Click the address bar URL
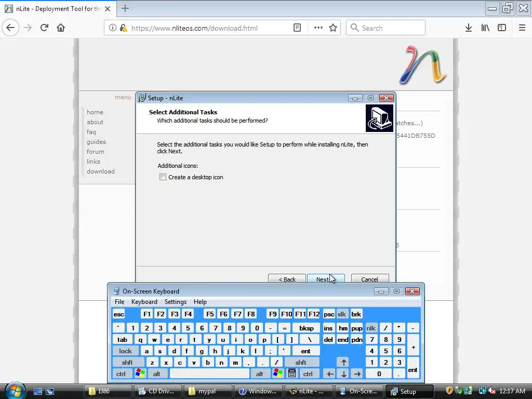Viewport: 532px width, 399px height. pos(194,28)
